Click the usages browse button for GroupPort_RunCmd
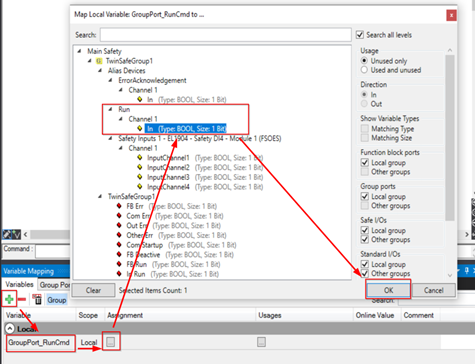This screenshot has width=475, height=364. pyautogui.click(x=261, y=342)
